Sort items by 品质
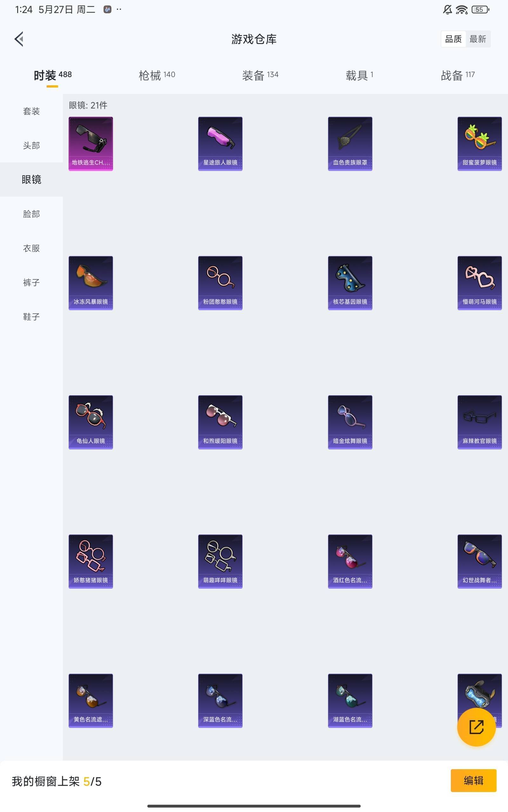 [x=453, y=39]
